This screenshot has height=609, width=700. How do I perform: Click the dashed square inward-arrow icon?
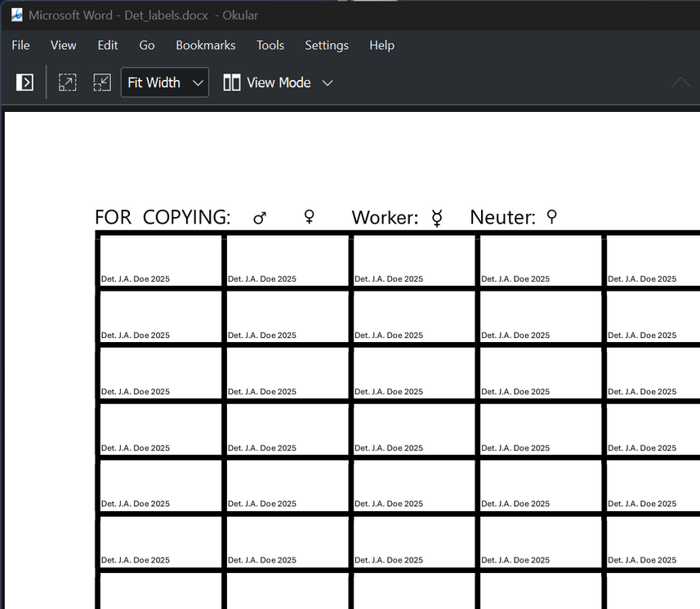coord(102,82)
